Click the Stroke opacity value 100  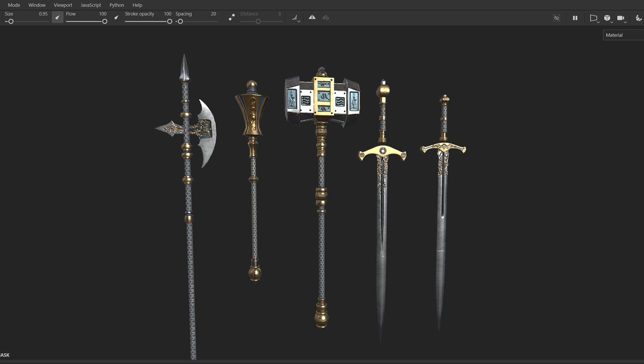pyautogui.click(x=167, y=14)
